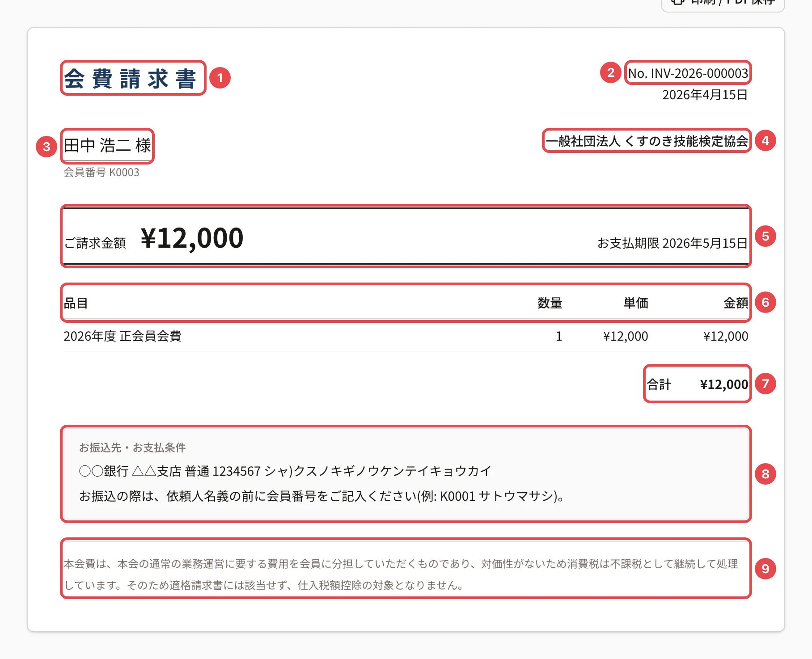Click the bank account line ○○銀行 △△支店
This screenshot has height=659, width=812.
click(285, 471)
